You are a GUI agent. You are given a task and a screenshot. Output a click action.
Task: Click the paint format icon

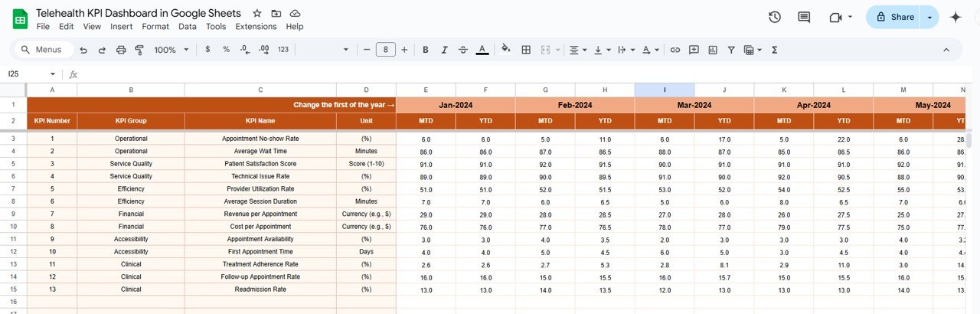click(x=139, y=50)
